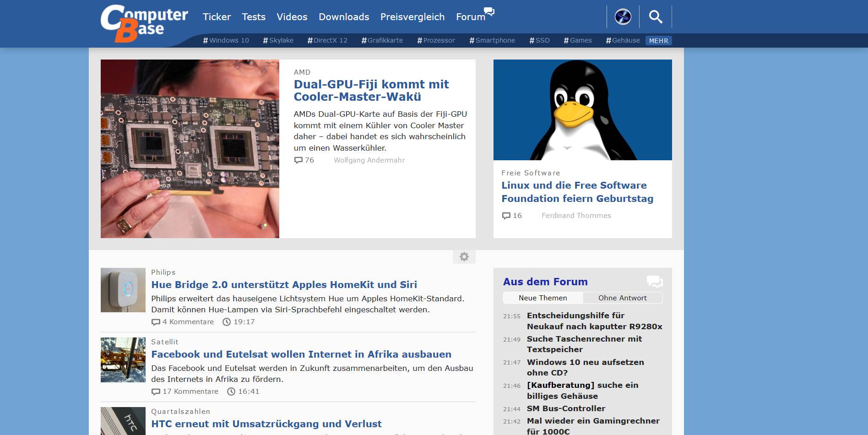Click the Hue Bridge thumbnail
This screenshot has height=435, width=868.
point(123,290)
